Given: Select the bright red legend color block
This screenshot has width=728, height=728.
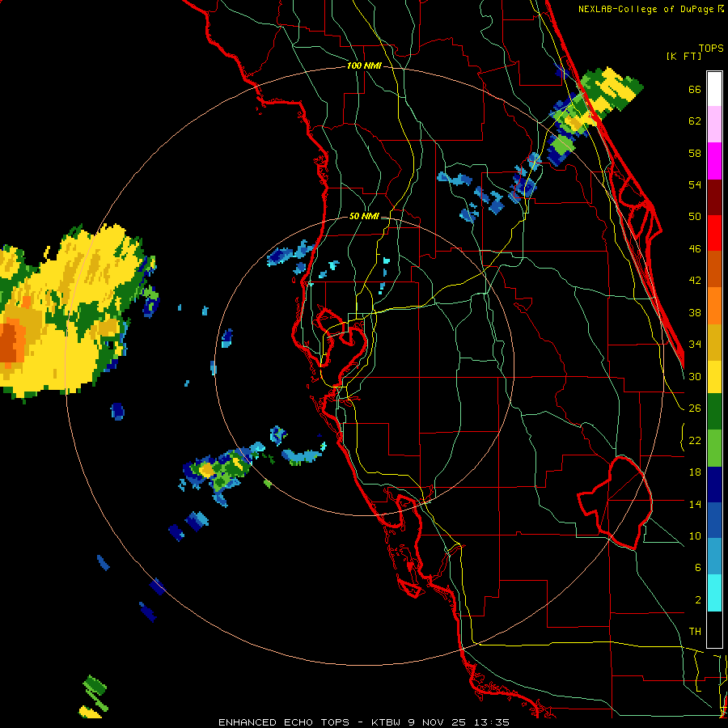Looking at the screenshot, I should (714, 233).
